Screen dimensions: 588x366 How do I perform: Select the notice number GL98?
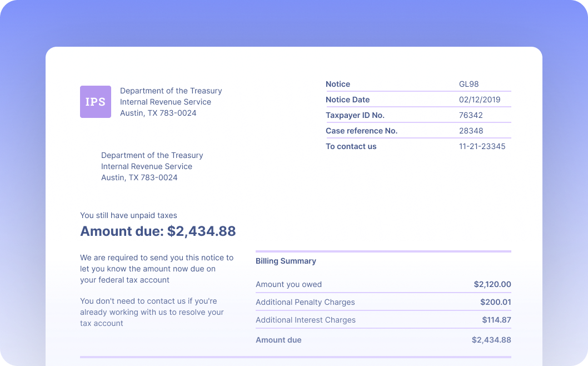469,84
